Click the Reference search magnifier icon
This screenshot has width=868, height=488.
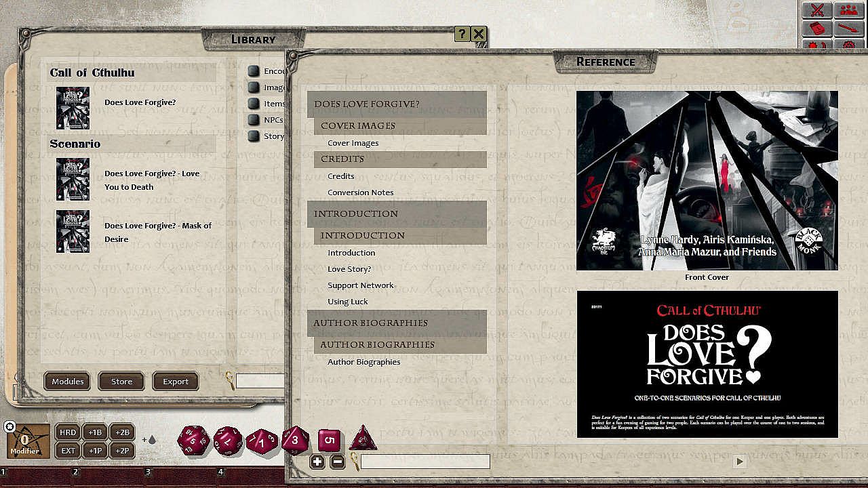[354, 462]
